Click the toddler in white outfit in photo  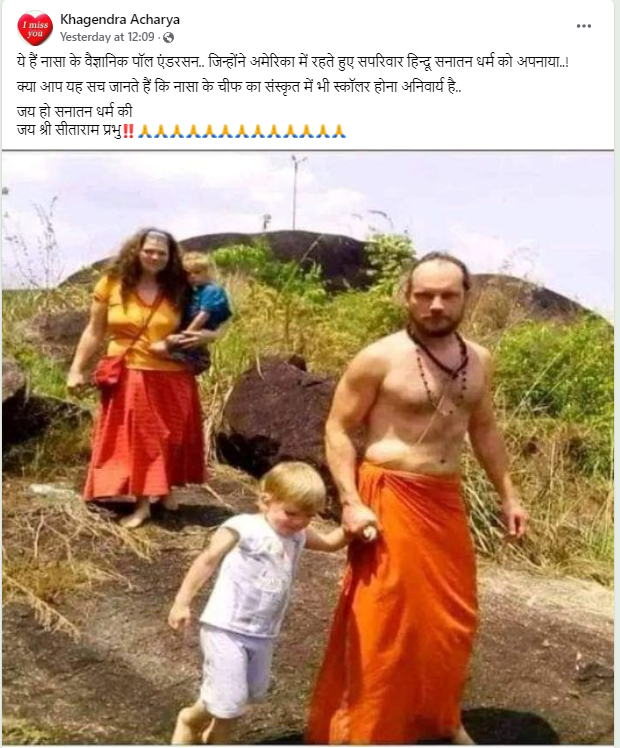(x=248, y=596)
